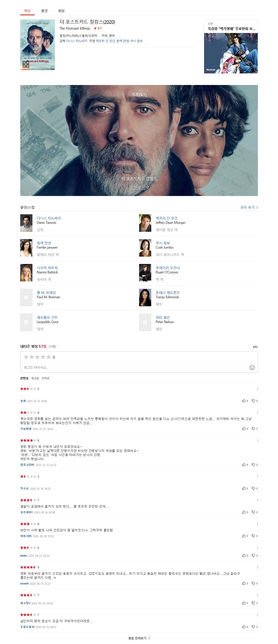Like the review by 송화

(x=245, y=401)
